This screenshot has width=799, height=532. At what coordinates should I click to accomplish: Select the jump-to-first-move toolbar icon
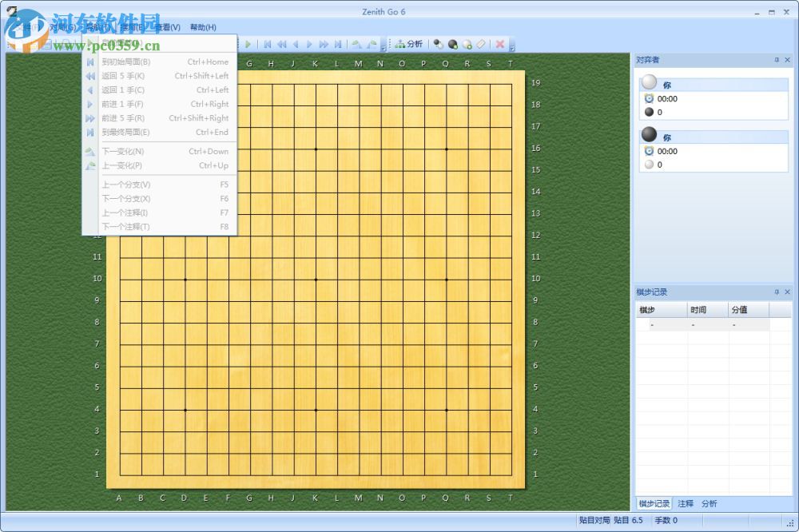(x=268, y=44)
